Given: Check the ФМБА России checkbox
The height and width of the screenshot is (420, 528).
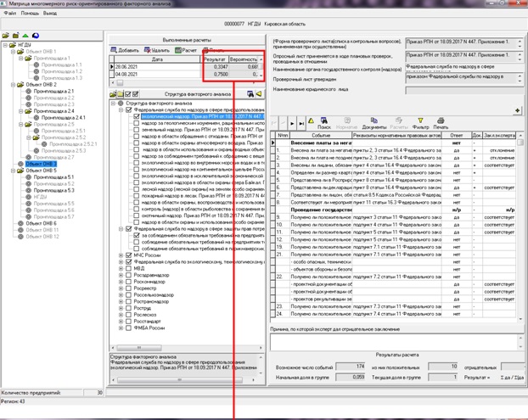Looking at the screenshot, I should (128, 327).
